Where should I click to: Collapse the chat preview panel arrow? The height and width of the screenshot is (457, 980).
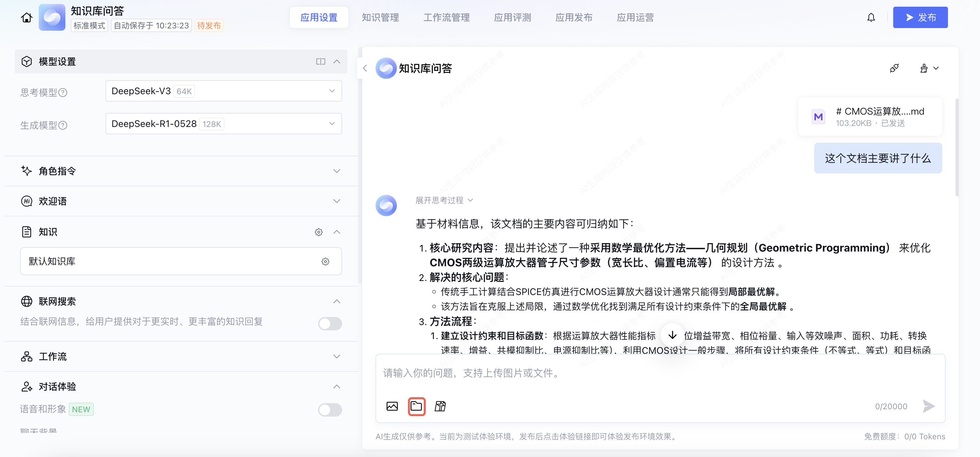pyautogui.click(x=364, y=68)
